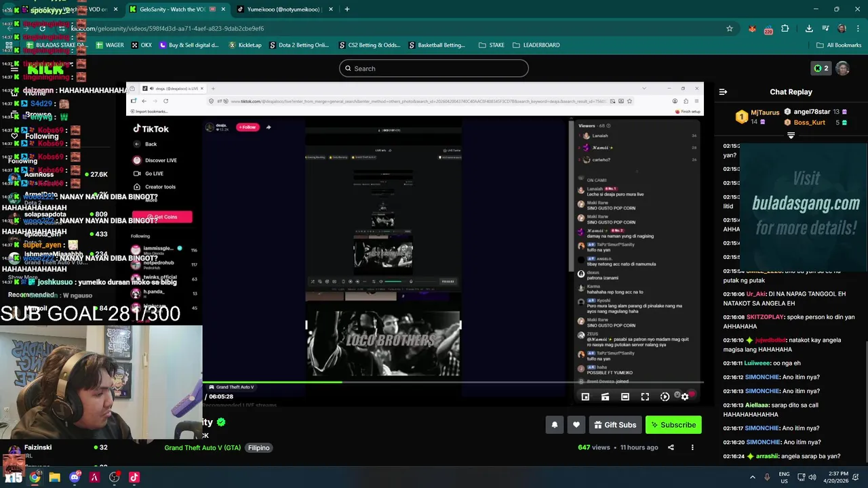Open the Chrome extensions puzzle menu
868x488 pixels.
pos(785,28)
